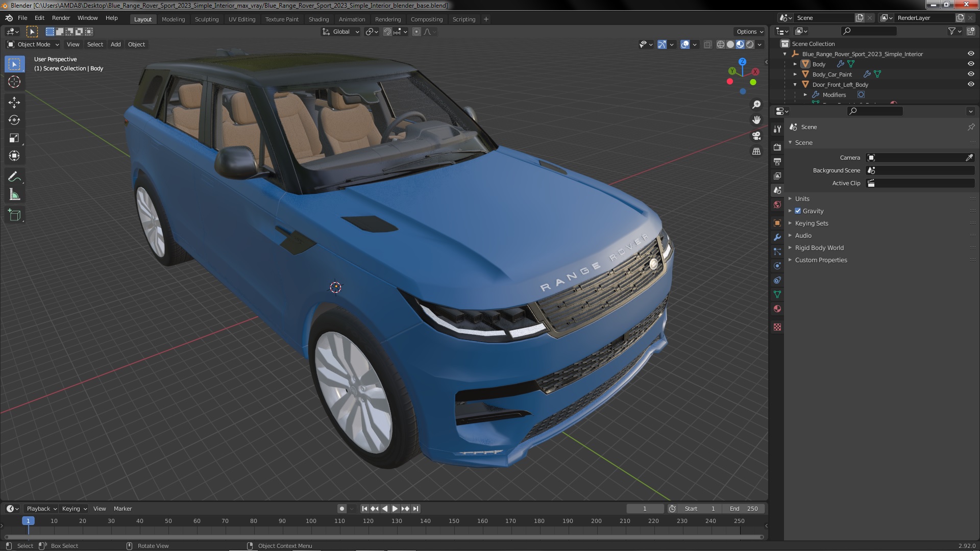980x551 pixels.
Task: Switch to the Modeling workspace tab
Action: coord(173,19)
